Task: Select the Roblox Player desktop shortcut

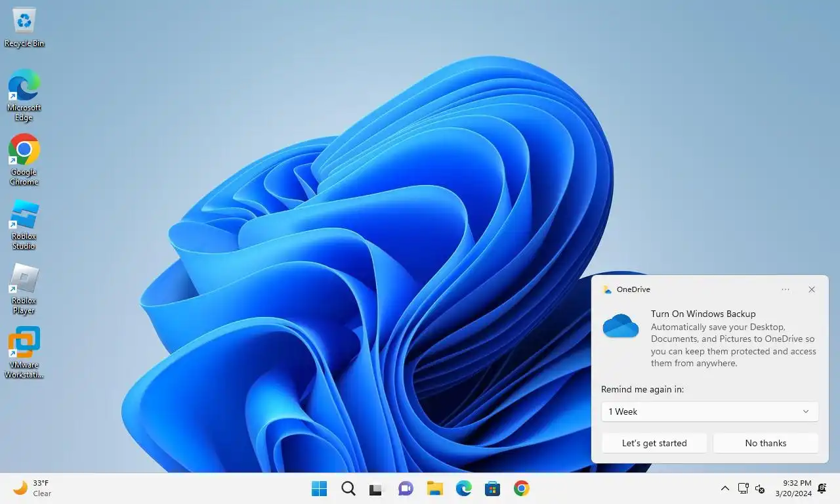Action: [x=24, y=289]
